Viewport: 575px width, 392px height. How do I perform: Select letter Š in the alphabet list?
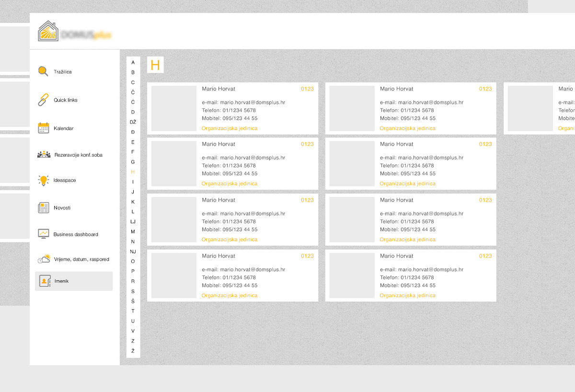coord(133,301)
